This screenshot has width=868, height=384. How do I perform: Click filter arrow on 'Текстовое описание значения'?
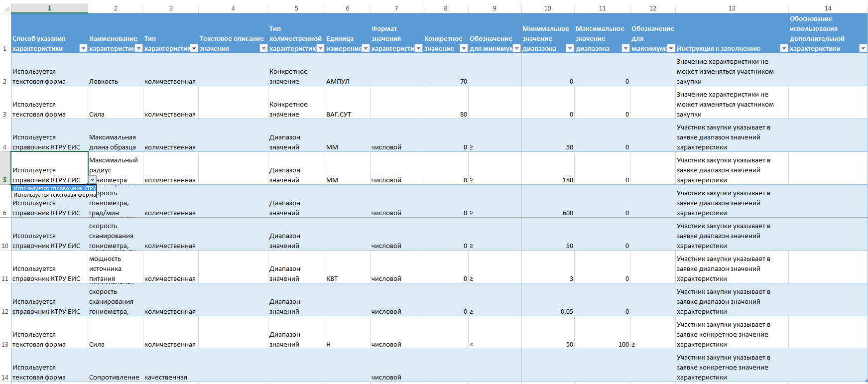[x=263, y=48]
